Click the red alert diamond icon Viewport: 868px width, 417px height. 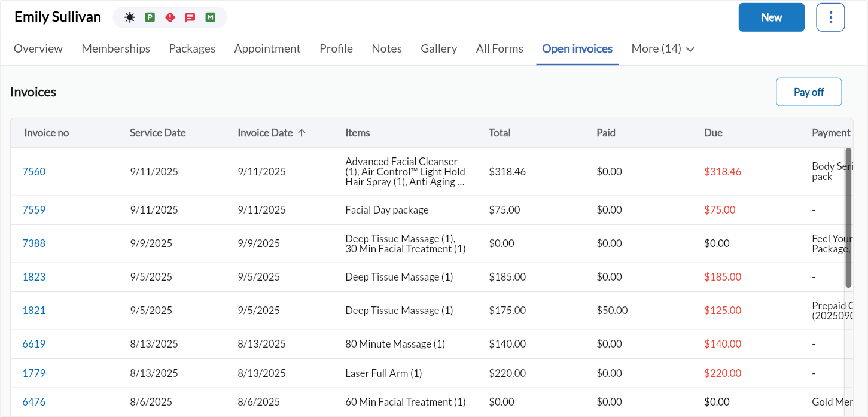click(x=170, y=17)
